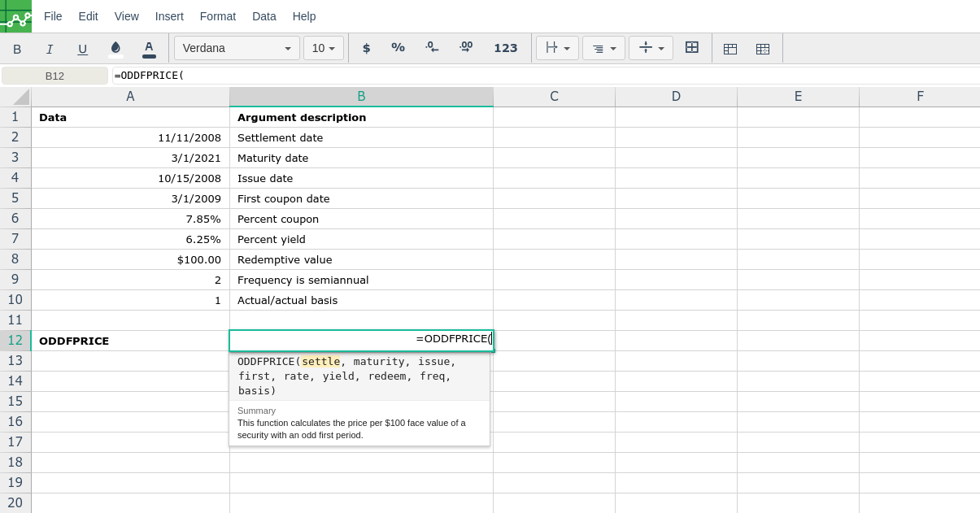Viewport: 980px width, 513px height.
Task: Click the increase decimal places icon
Action: 465,48
